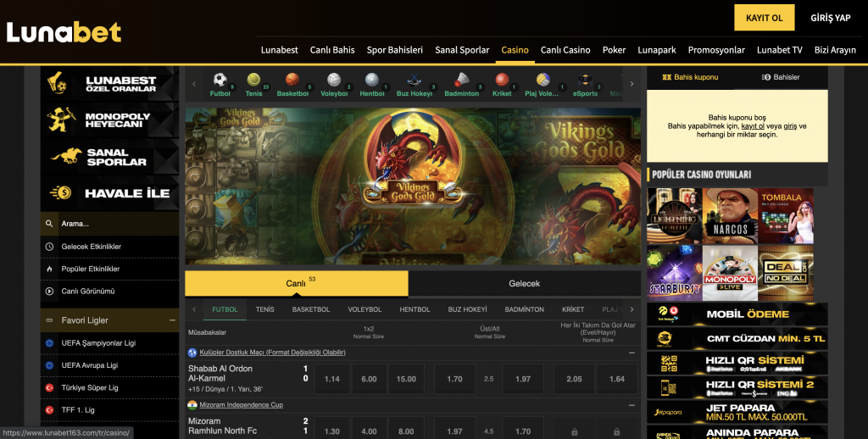Select 1.14 odds for Shabab Al Ordon
Image resolution: width=868 pixels, height=439 pixels.
tap(332, 379)
